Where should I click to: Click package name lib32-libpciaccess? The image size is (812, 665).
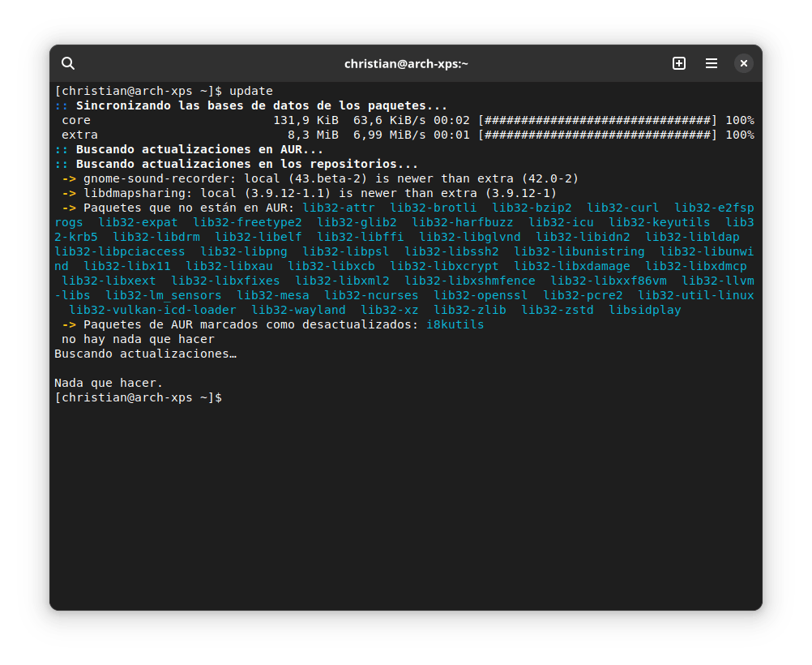pos(120,251)
